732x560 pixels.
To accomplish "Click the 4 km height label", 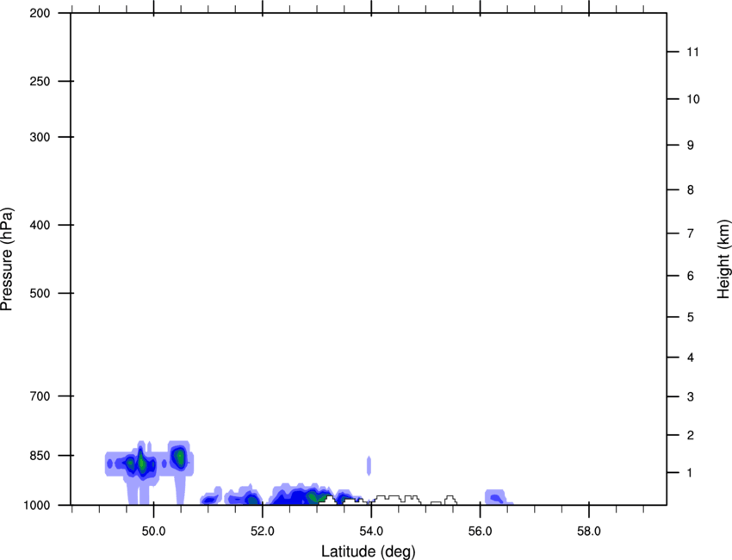I will pyautogui.click(x=690, y=358).
